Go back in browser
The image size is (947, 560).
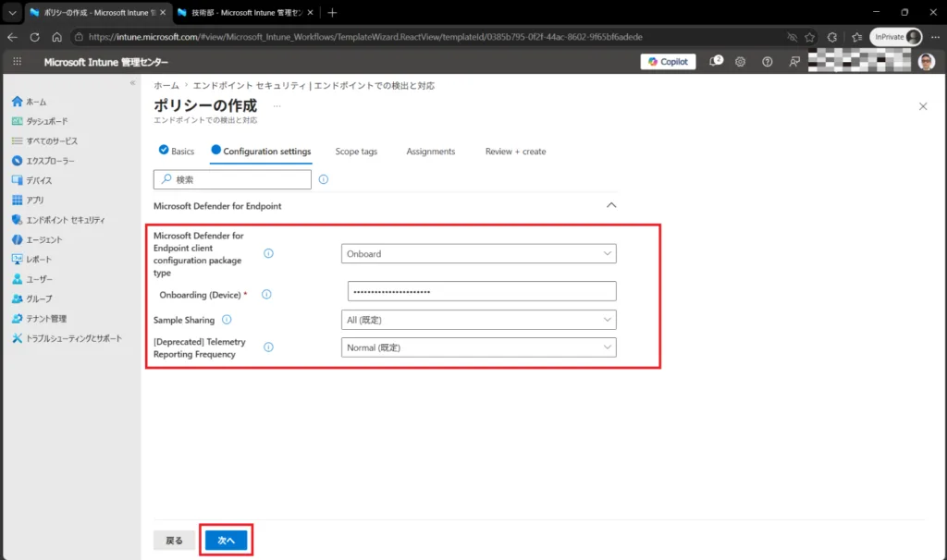(x=12, y=37)
